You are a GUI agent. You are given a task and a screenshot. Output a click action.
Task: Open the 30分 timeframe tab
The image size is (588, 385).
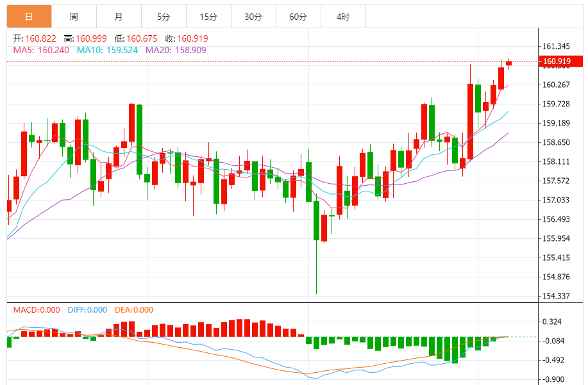pos(253,17)
